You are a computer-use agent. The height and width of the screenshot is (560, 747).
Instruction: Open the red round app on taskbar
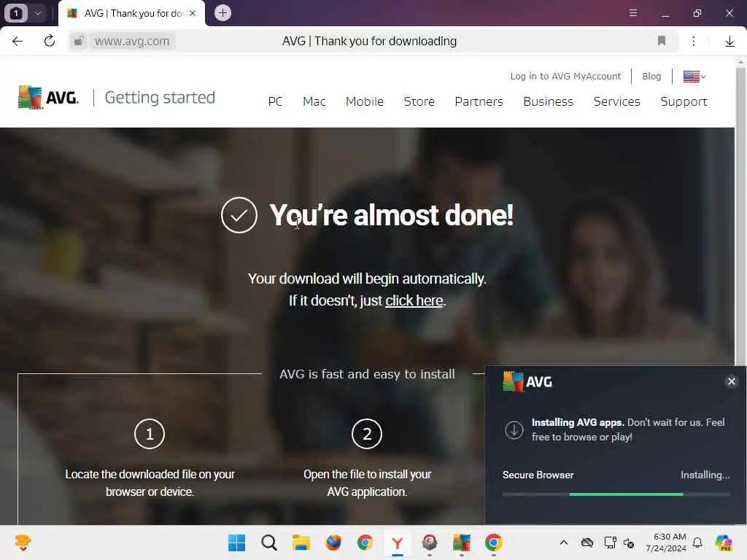tap(429, 542)
